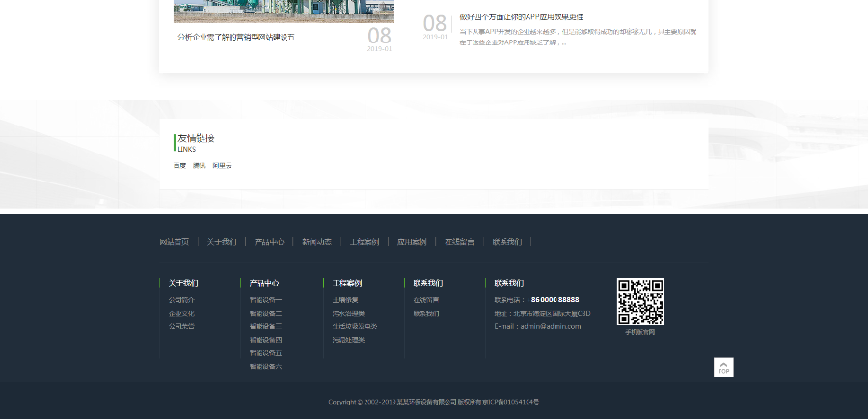
Task: Open the 污泥处理类 case link
Action: coord(349,340)
